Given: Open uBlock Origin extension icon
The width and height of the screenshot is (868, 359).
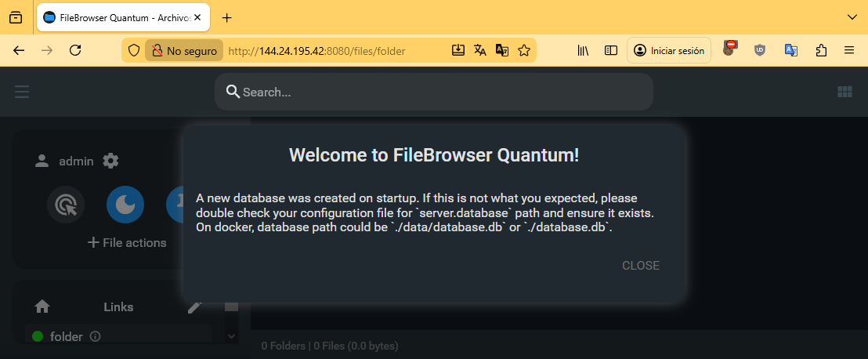Looking at the screenshot, I should [x=760, y=50].
